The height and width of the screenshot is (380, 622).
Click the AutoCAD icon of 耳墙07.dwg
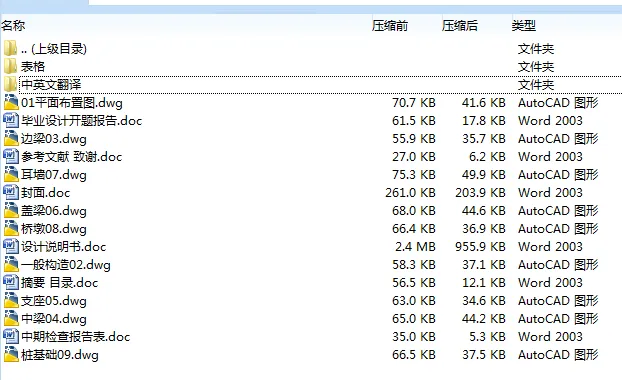[11, 175]
